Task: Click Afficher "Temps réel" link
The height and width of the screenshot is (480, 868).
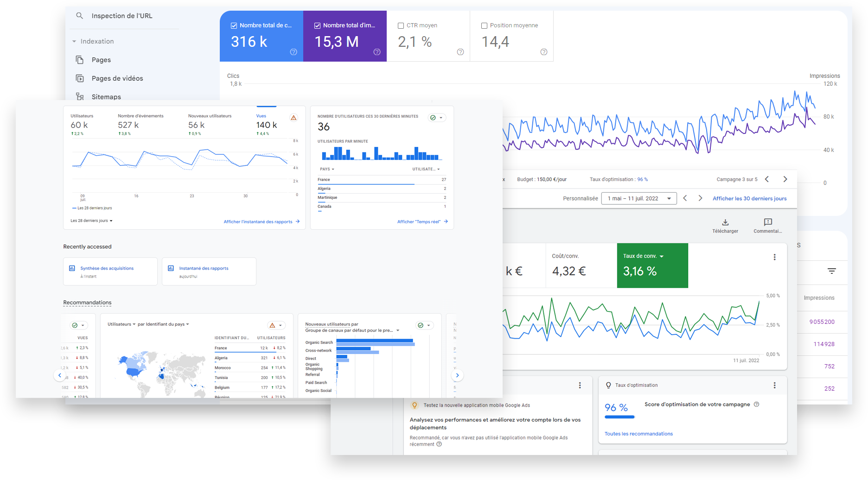Action: [x=422, y=222]
